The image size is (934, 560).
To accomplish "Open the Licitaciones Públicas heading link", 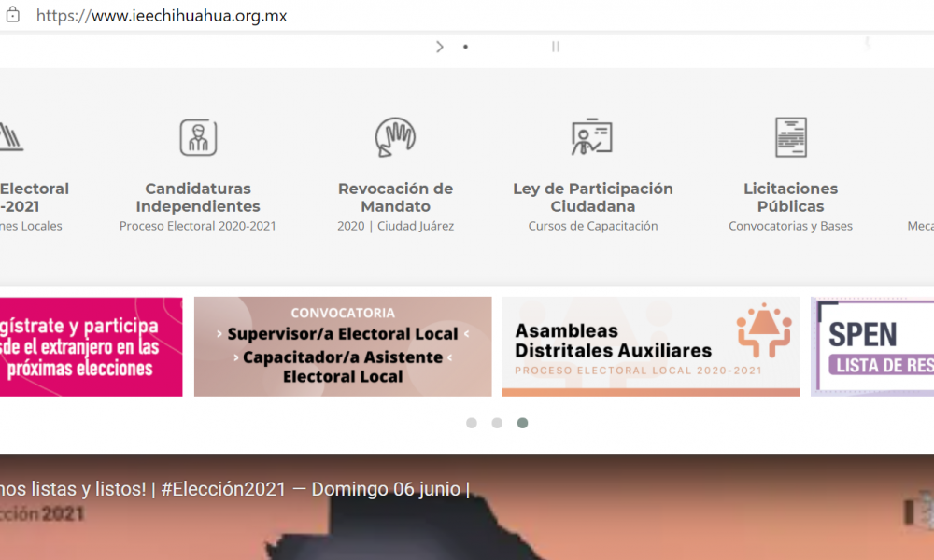I will (790, 198).
